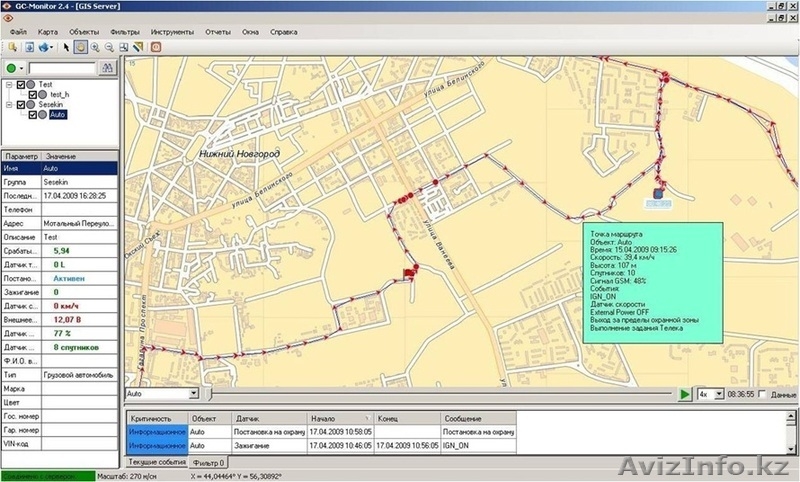800x482 pixels.
Task: Click the gray status circle next to test_h
Action: 43,94
